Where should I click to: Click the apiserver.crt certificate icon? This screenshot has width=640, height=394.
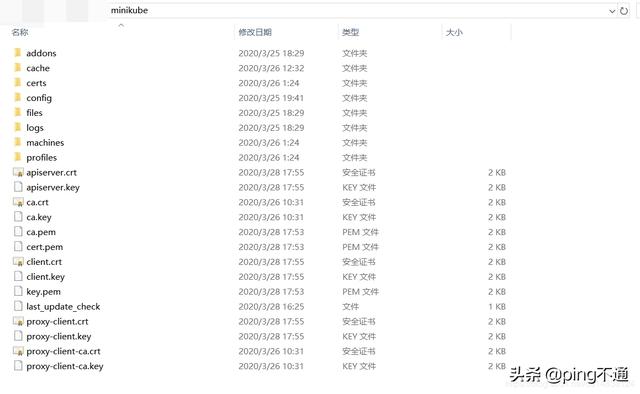click(18, 172)
